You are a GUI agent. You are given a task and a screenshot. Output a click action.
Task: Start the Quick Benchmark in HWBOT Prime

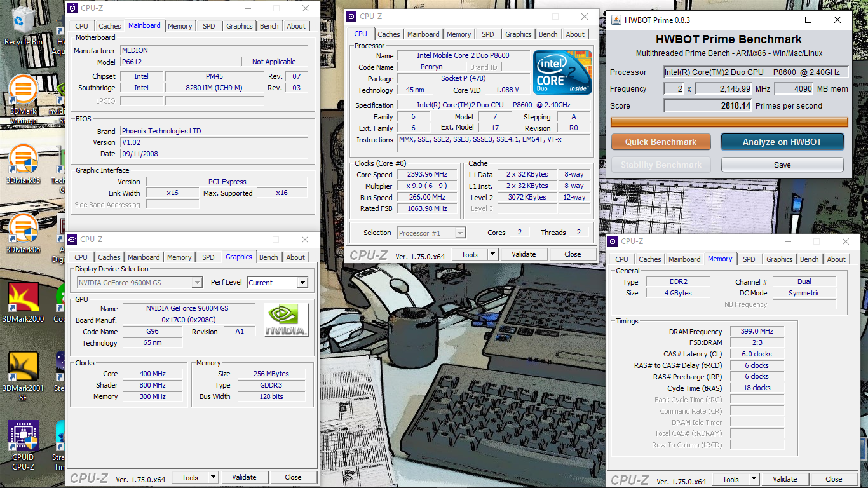(661, 142)
